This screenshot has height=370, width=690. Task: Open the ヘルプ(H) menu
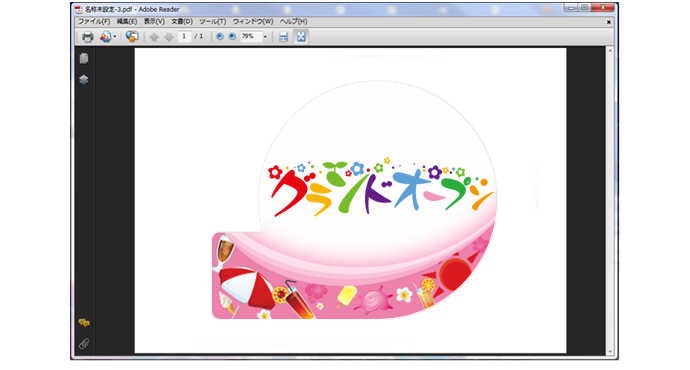pyautogui.click(x=294, y=22)
